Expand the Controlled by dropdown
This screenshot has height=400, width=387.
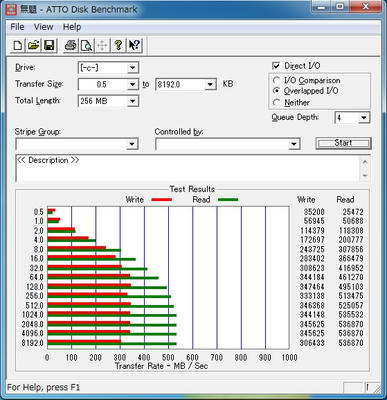[294, 144]
